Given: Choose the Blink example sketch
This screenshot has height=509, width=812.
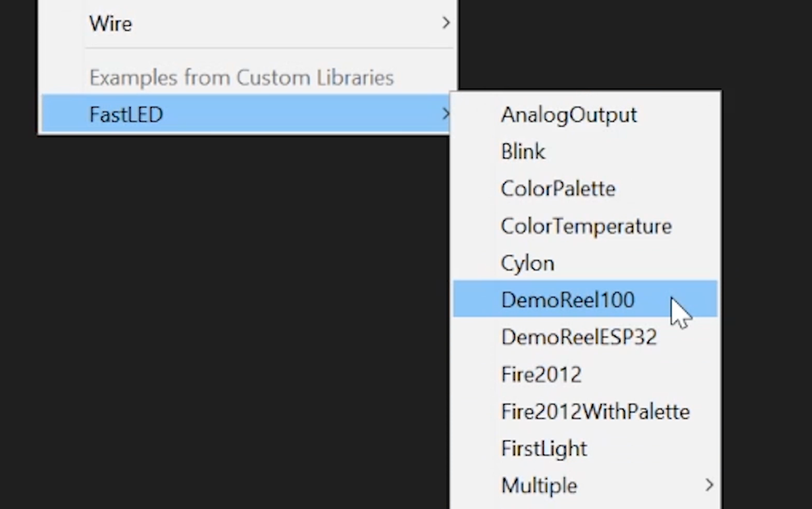Looking at the screenshot, I should pos(522,152).
